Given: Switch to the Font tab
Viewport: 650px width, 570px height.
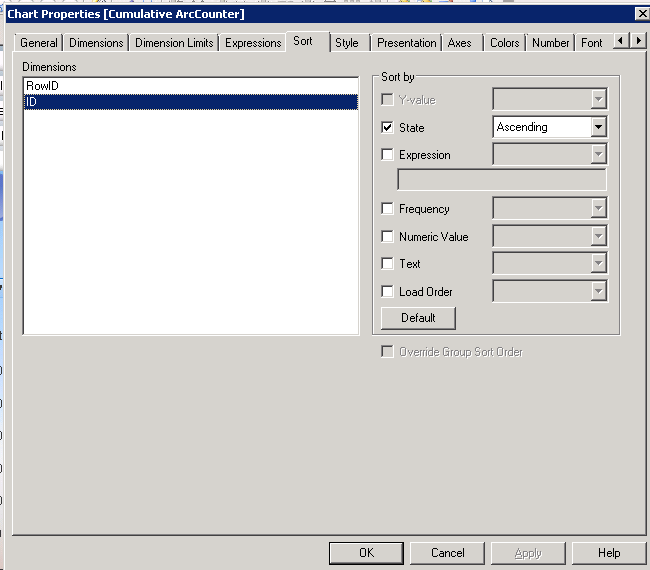Looking at the screenshot, I should 592,43.
